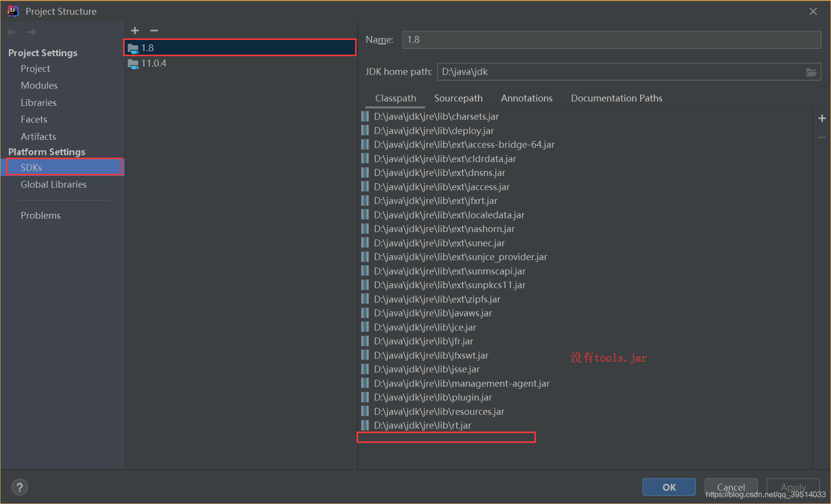Remove selected SDK with minus icon
This screenshot has width=831, height=504.
pyautogui.click(x=154, y=31)
